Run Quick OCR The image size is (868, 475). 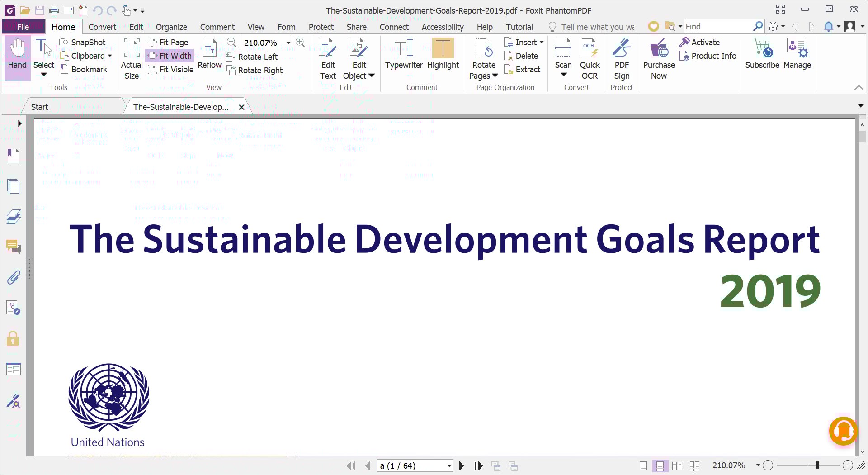[x=590, y=59]
